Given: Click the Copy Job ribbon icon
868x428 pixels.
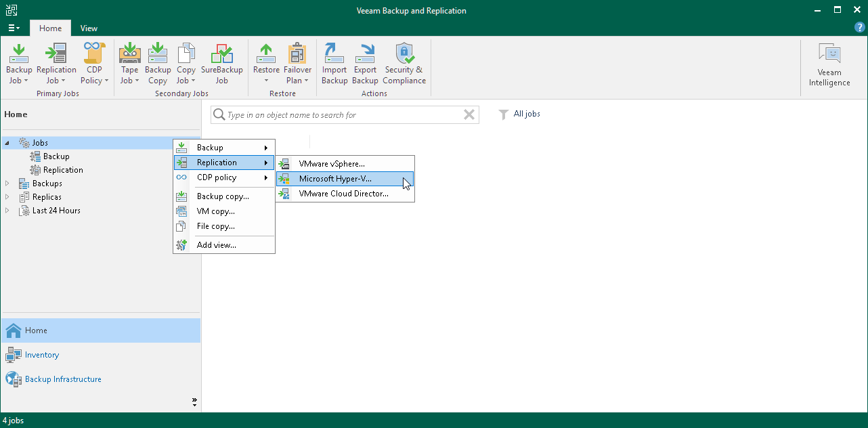Looking at the screenshot, I should coord(186,53).
